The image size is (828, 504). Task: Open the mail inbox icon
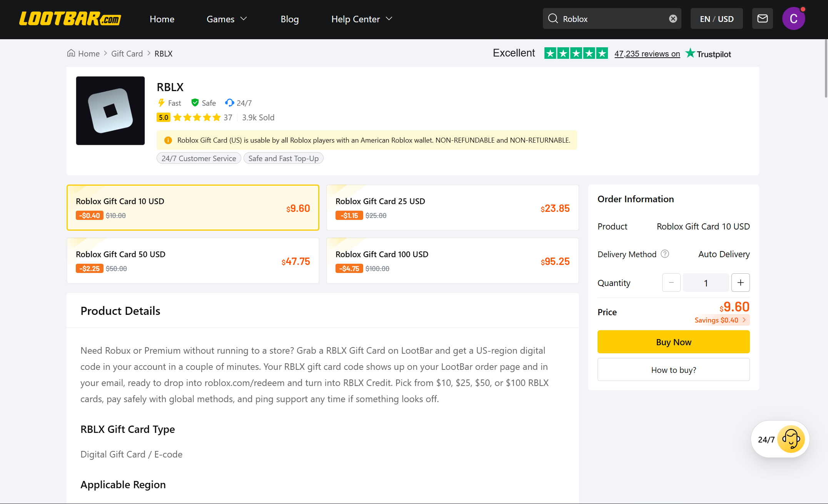click(762, 18)
